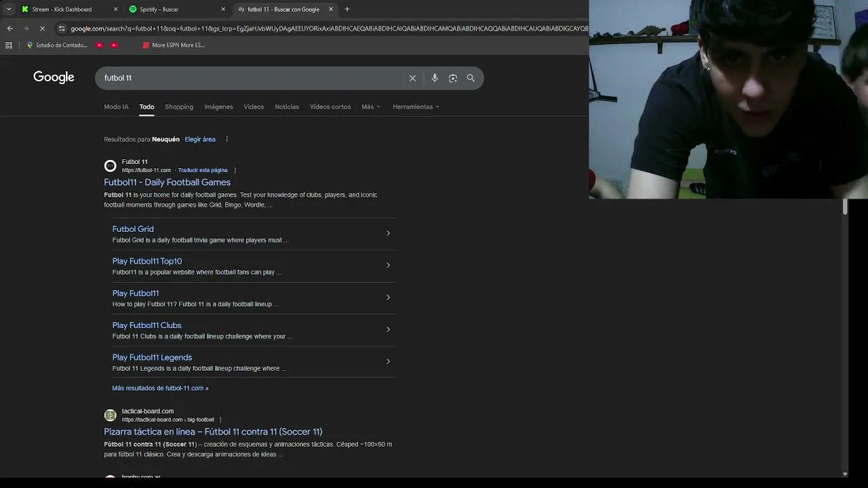
Task: Close the futbol 11 Google tab
Action: tap(331, 9)
